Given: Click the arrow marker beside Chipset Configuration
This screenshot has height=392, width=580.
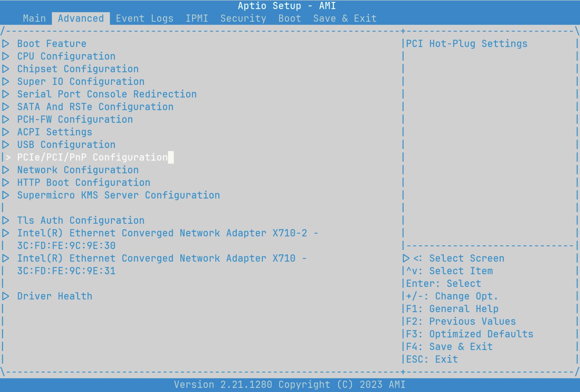Looking at the screenshot, I should (5, 69).
